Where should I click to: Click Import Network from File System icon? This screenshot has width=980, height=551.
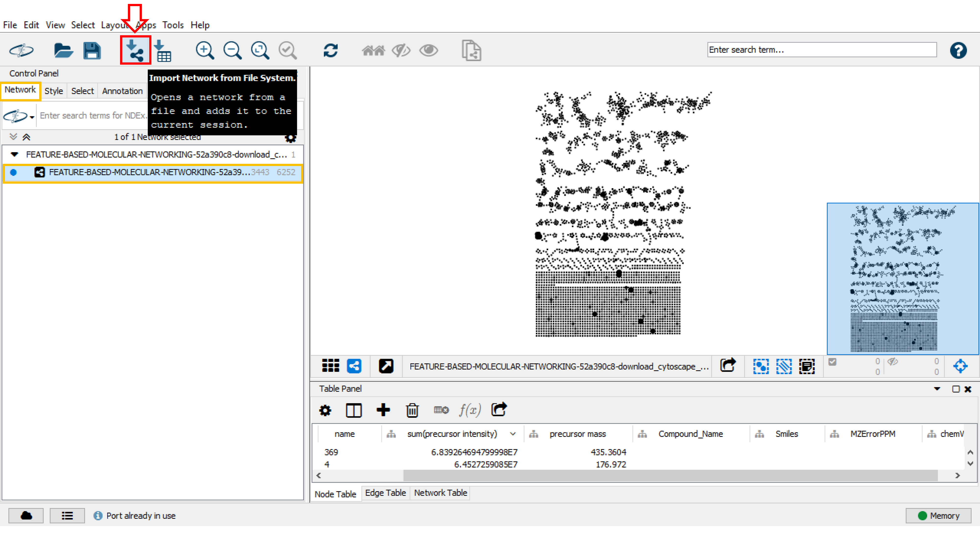coord(135,50)
